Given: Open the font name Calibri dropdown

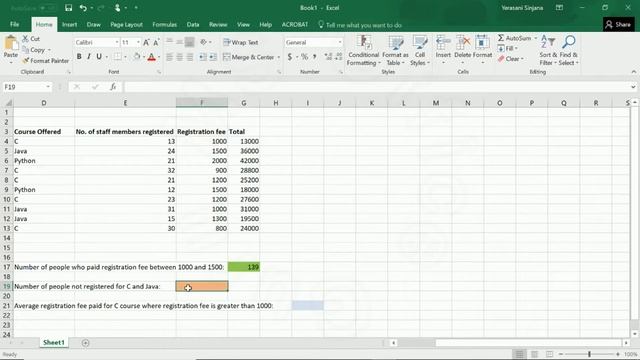Looking at the screenshot, I should click(117, 42).
